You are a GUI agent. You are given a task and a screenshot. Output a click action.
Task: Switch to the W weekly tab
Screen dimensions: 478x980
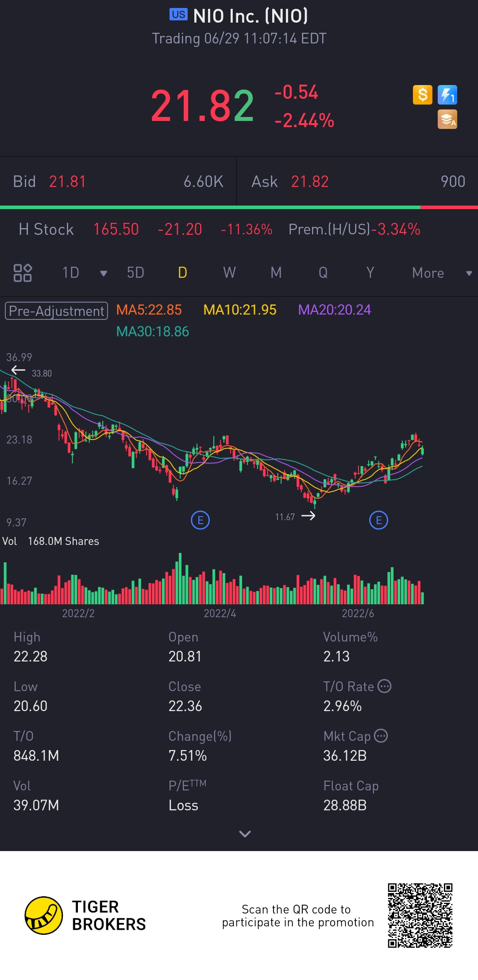click(x=229, y=273)
